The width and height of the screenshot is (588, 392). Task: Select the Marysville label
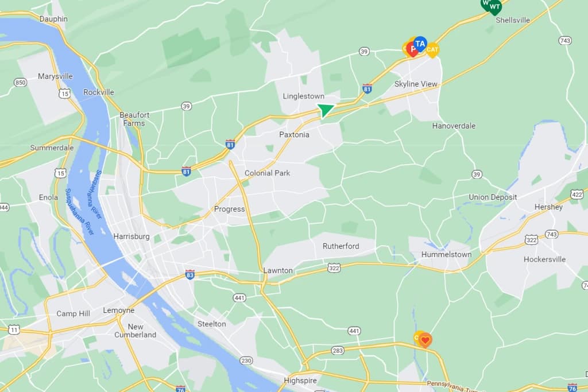tap(55, 76)
